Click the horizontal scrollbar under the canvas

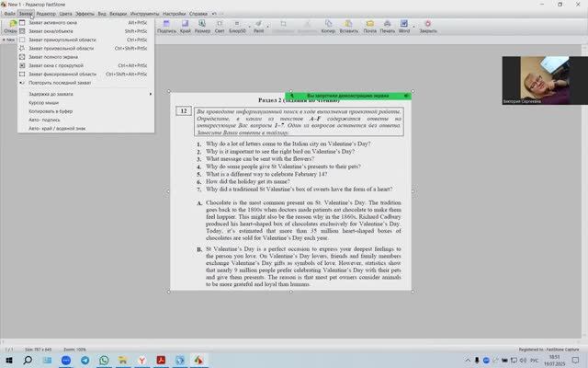290,341
